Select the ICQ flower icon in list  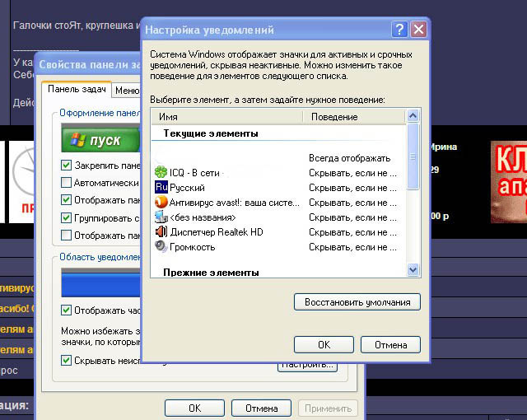161,172
